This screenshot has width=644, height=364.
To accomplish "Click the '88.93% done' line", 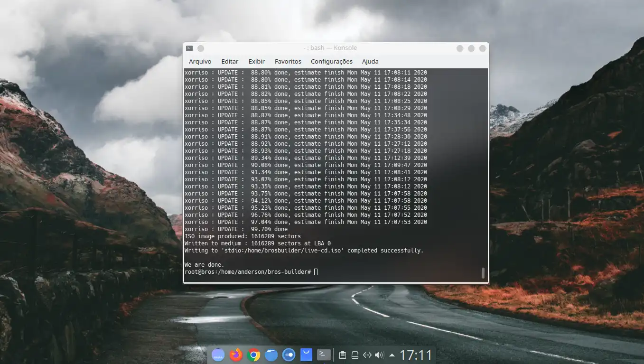I will point(306,151).
